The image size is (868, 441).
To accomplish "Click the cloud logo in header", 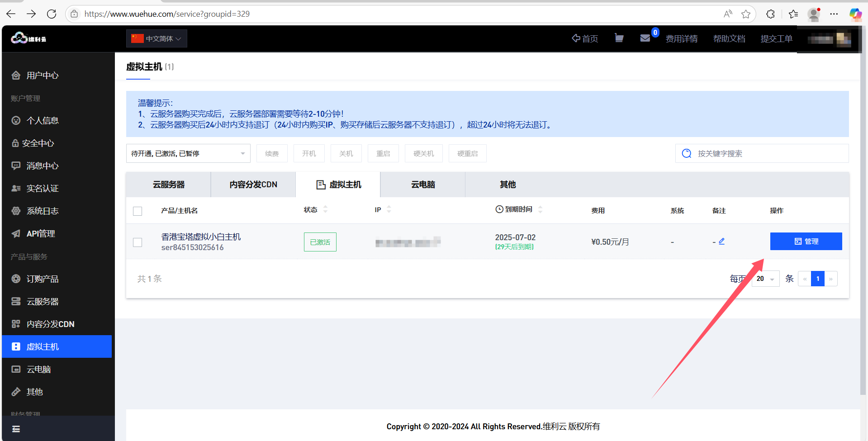I will tap(28, 38).
